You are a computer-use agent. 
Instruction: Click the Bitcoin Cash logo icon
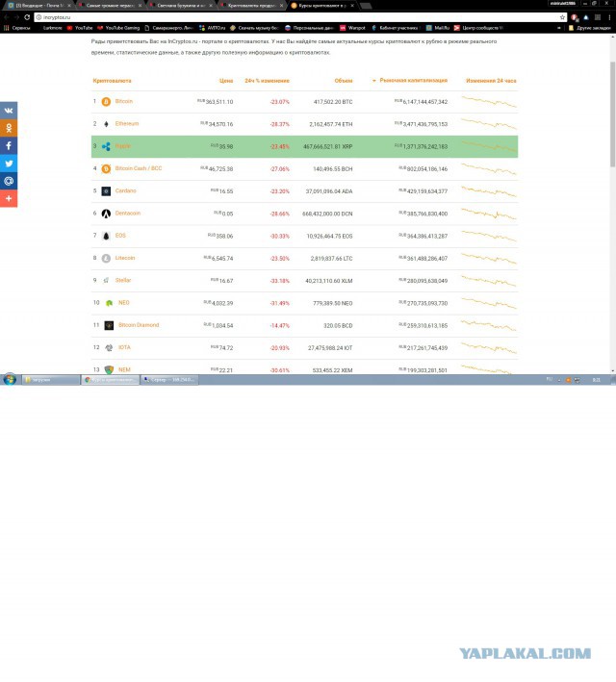pyautogui.click(x=106, y=168)
